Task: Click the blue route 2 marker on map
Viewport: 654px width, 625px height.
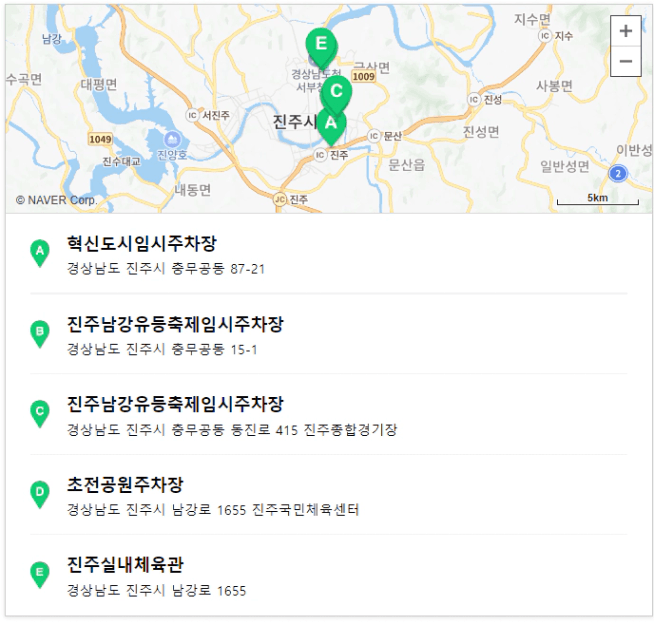Action: click(618, 174)
